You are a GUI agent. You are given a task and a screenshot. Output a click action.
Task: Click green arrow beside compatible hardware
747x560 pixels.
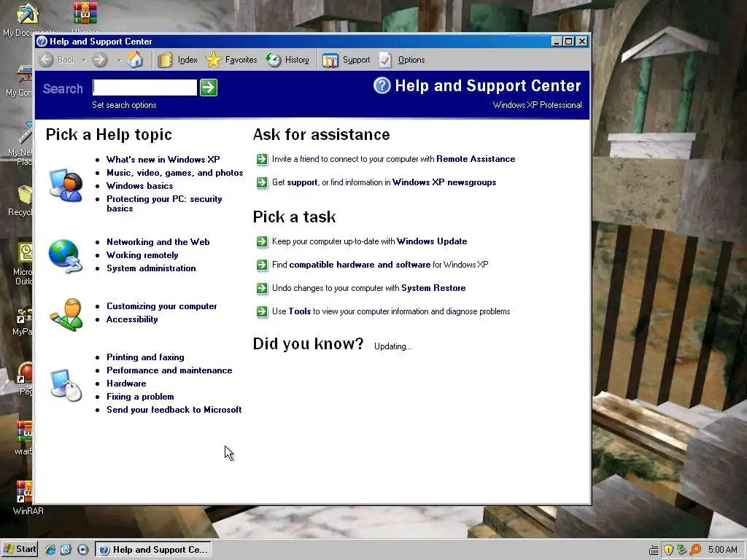click(262, 265)
